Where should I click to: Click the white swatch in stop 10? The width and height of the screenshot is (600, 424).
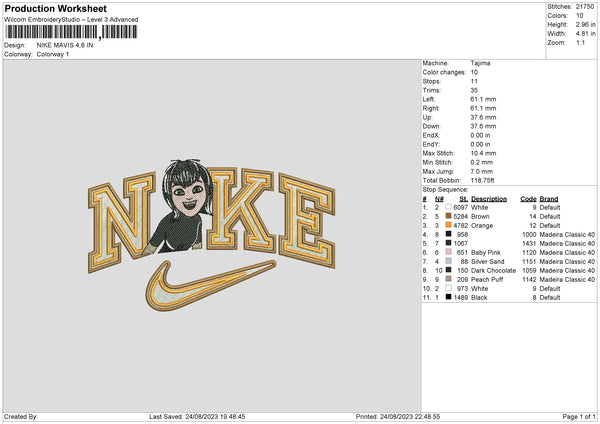[448, 288]
